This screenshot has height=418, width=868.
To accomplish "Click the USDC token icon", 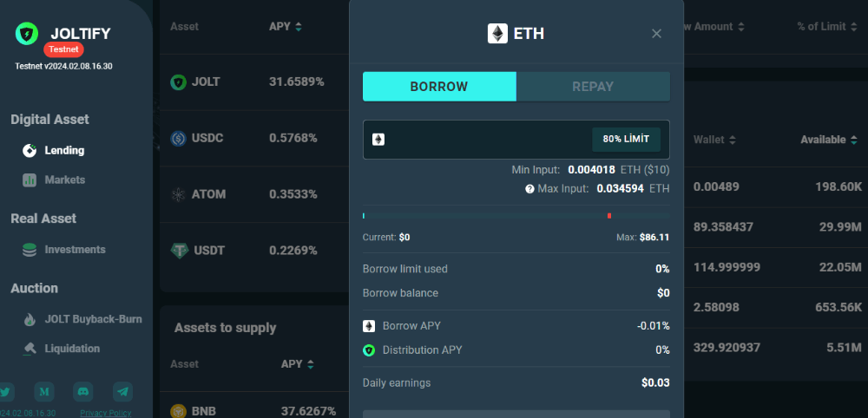I will (178, 138).
